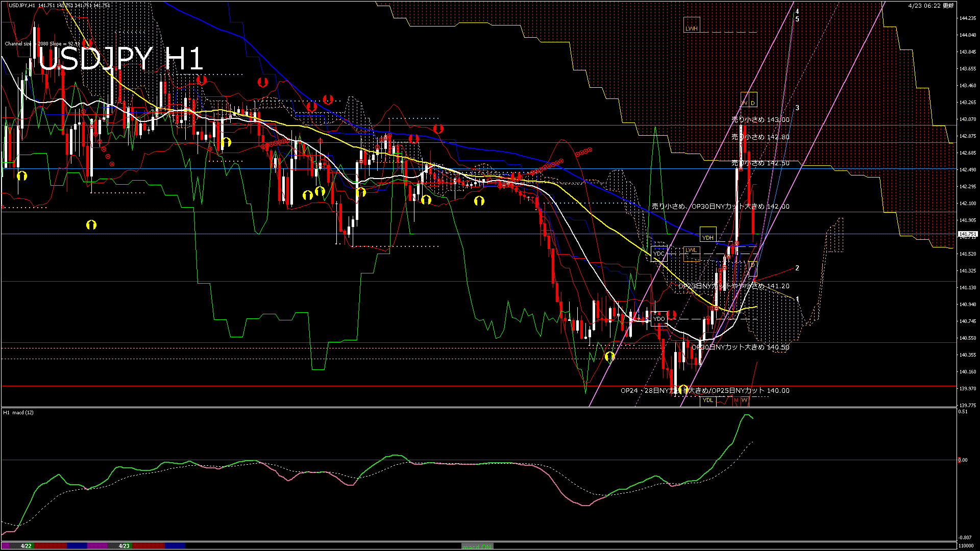Click the YDL marker box at bottom

(x=708, y=400)
